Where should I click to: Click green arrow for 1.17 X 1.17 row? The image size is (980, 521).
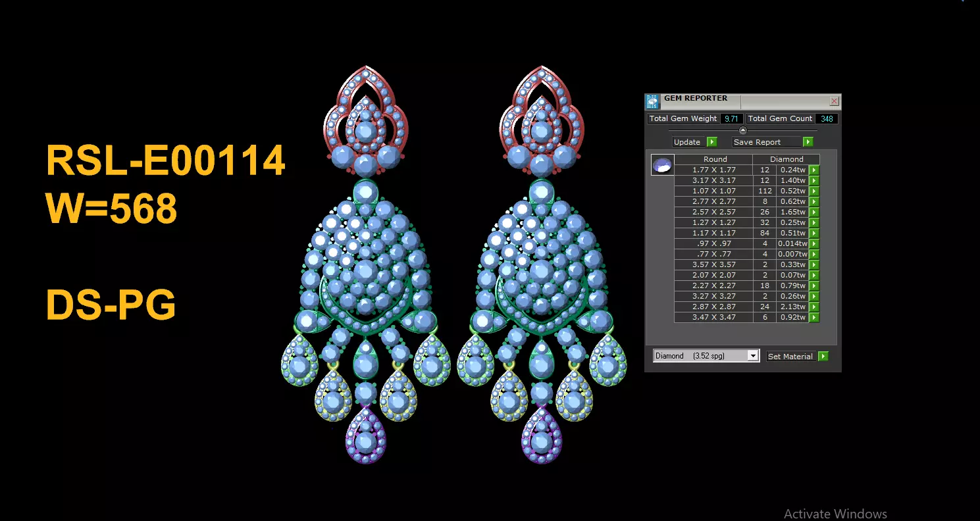pos(813,233)
